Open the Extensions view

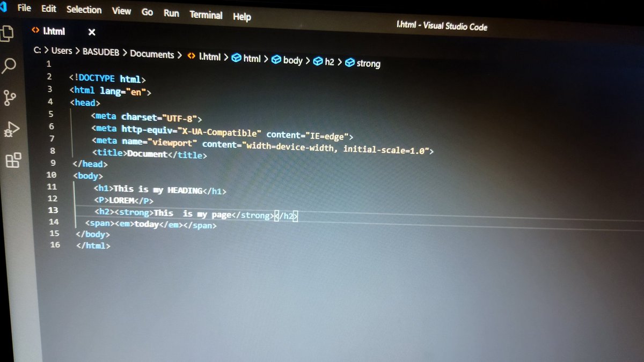(x=13, y=160)
